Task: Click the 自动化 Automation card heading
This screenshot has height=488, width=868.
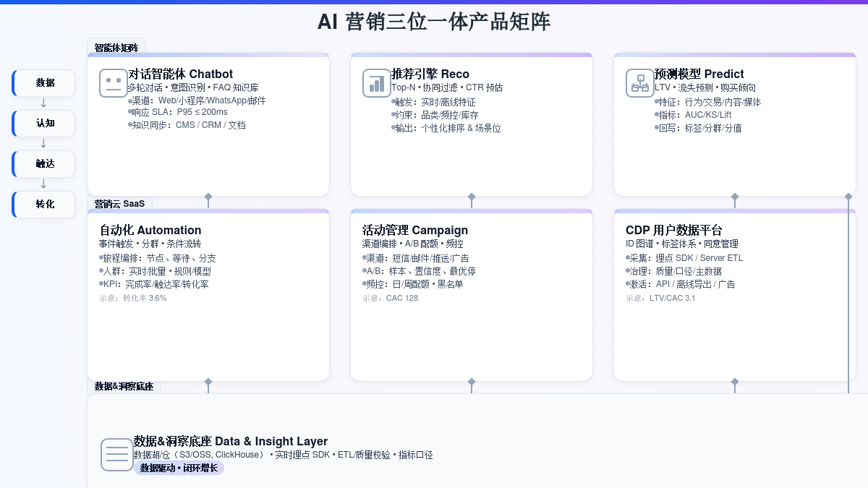Action: 150,231
